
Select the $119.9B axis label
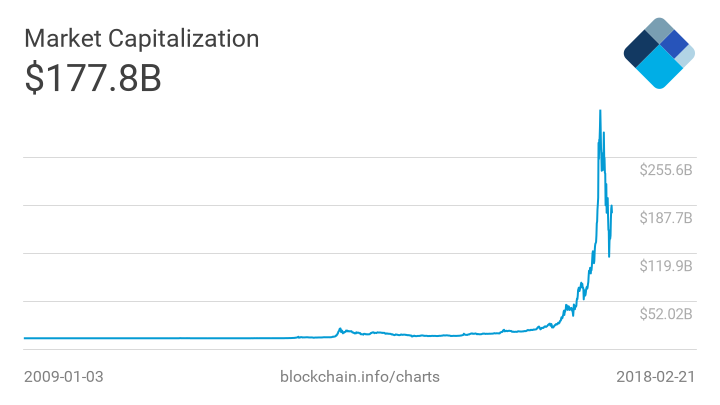coord(666,266)
